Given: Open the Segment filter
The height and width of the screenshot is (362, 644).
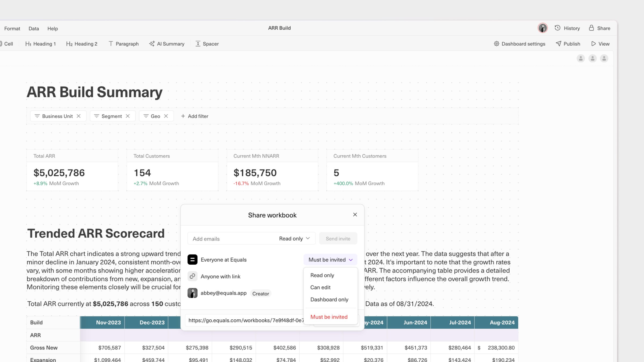Looking at the screenshot, I should point(108,116).
